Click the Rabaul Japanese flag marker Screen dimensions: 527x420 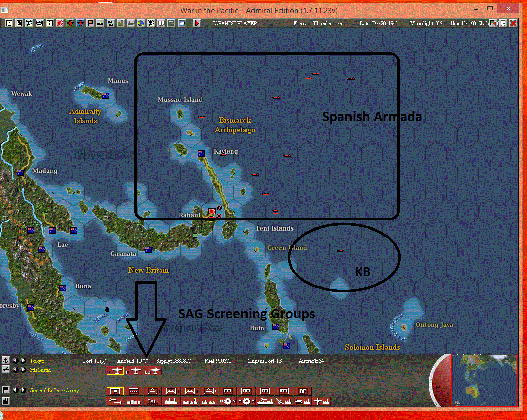tap(212, 211)
